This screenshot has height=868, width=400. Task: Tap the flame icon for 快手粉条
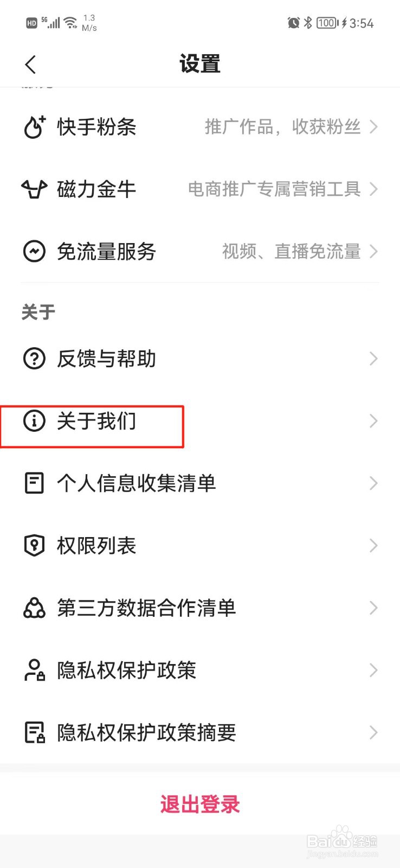[x=34, y=127]
